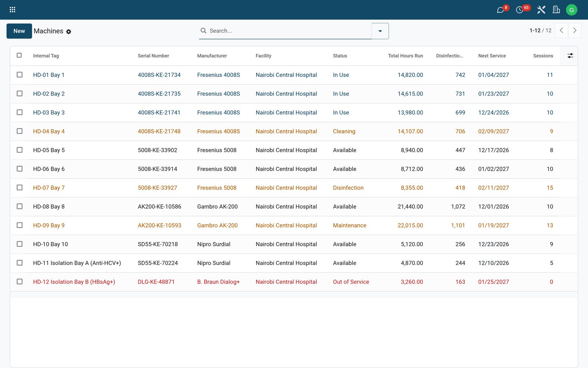This screenshot has height=368, width=588.
Task: Open HD-11 Isolation Bay A (Anti-HCV+)
Action: coord(77,263)
